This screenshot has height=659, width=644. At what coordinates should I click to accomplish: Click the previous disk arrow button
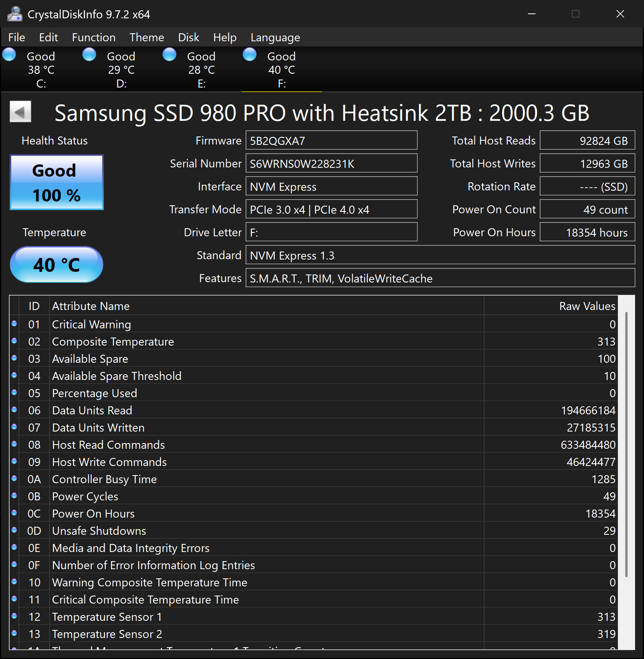pos(20,112)
